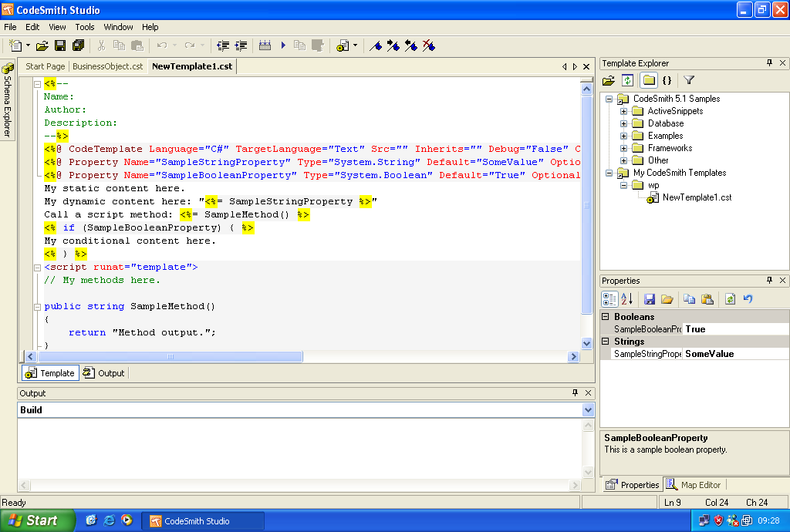Select NewTemplate1.cst in the template tree
The width and height of the screenshot is (790, 532).
697,198
